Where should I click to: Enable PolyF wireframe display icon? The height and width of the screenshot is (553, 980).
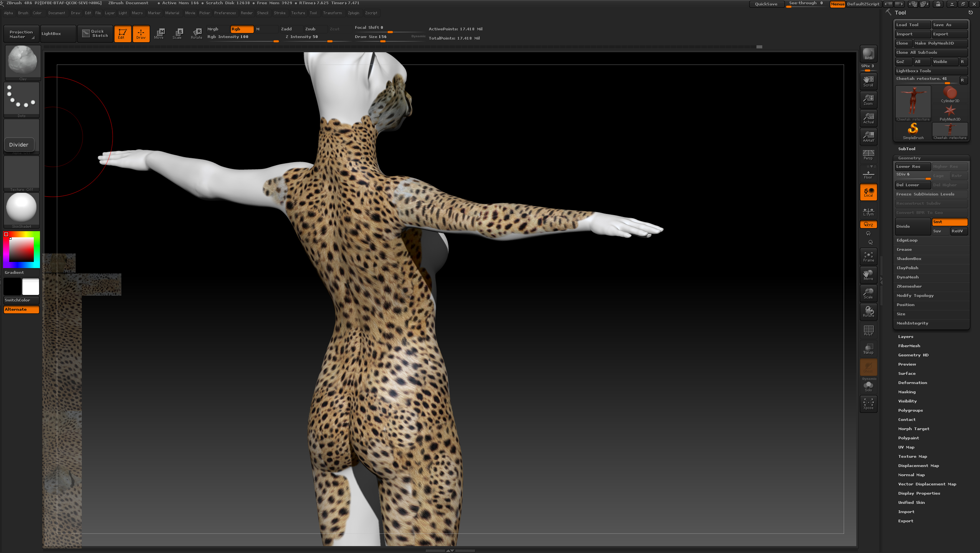click(868, 330)
